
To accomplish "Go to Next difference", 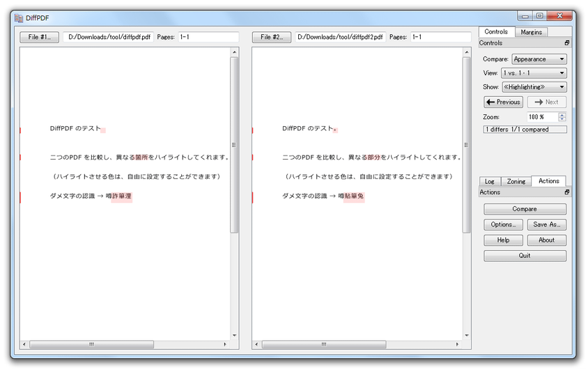I will (x=547, y=102).
